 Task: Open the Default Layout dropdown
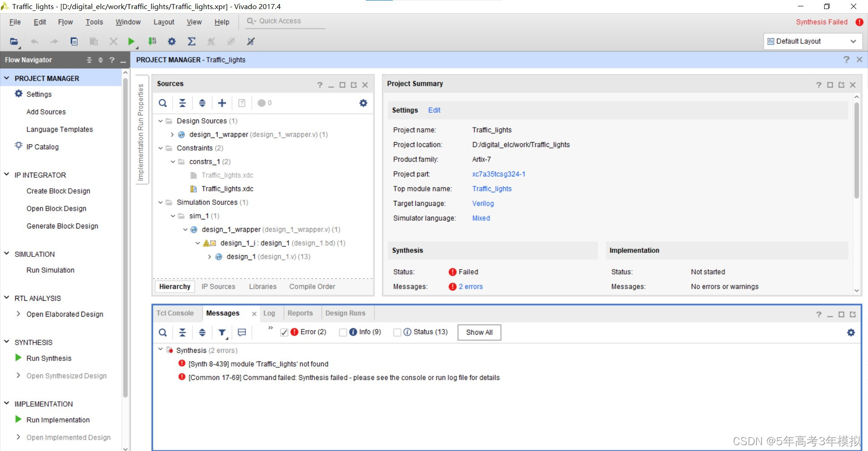pyautogui.click(x=813, y=41)
